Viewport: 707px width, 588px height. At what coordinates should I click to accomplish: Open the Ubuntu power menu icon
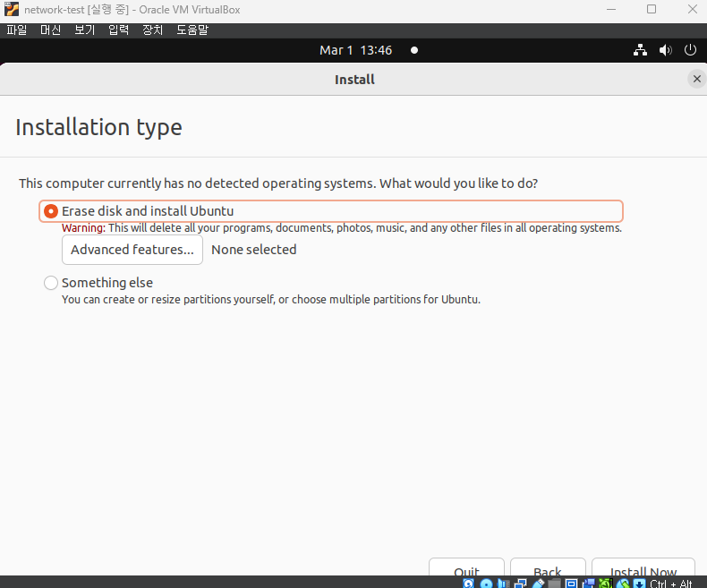[690, 50]
